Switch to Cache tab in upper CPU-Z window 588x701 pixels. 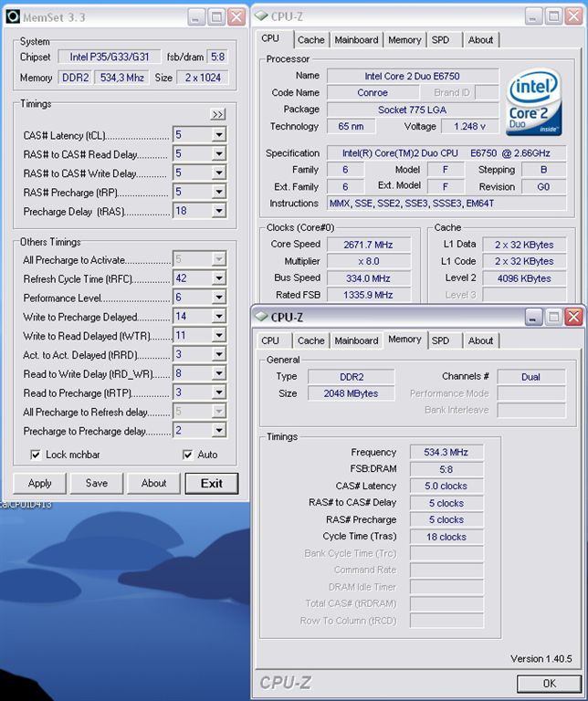tap(310, 40)
